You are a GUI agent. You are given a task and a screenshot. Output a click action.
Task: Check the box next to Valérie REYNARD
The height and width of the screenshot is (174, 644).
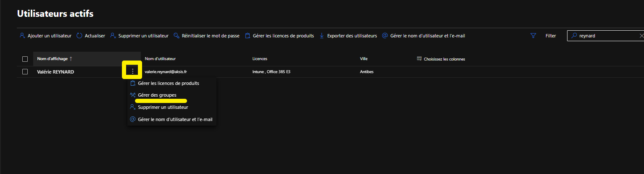[x=25, y=71]
